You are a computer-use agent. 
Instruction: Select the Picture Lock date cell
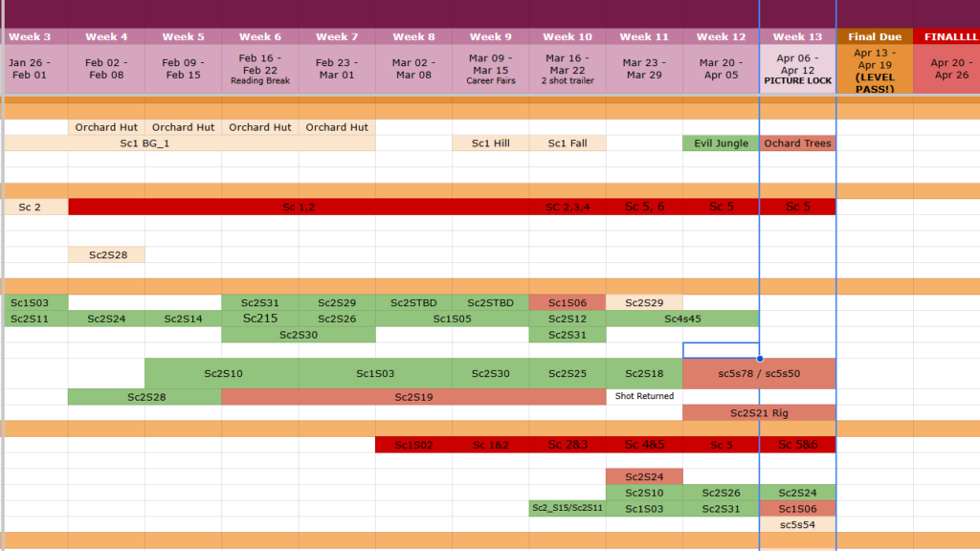click(x=797, y=69)
